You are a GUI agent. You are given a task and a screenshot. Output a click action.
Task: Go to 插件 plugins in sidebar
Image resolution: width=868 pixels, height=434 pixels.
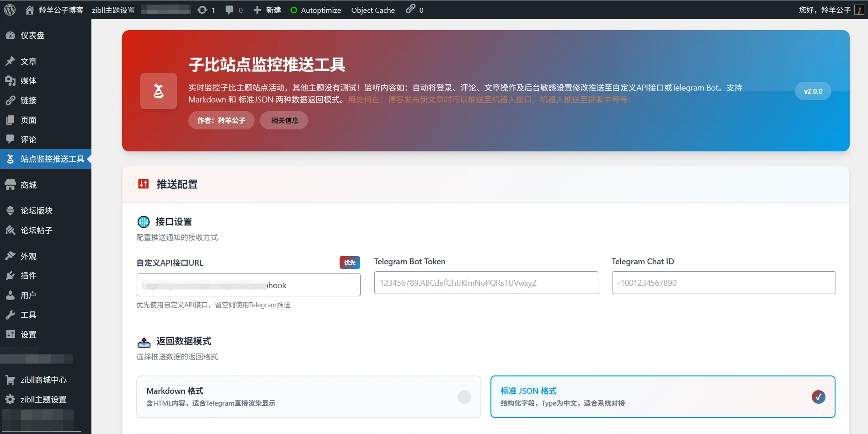point(28,275)
